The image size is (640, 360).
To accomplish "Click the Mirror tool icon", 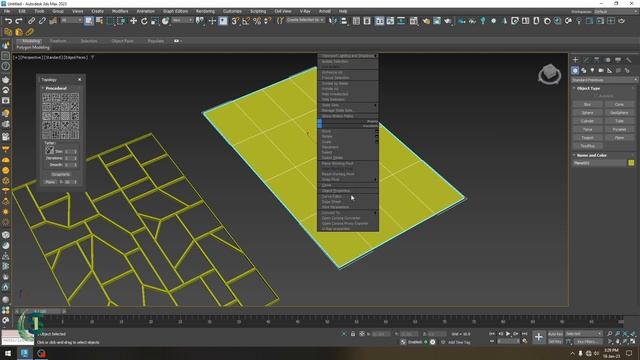I will point(333,21).
